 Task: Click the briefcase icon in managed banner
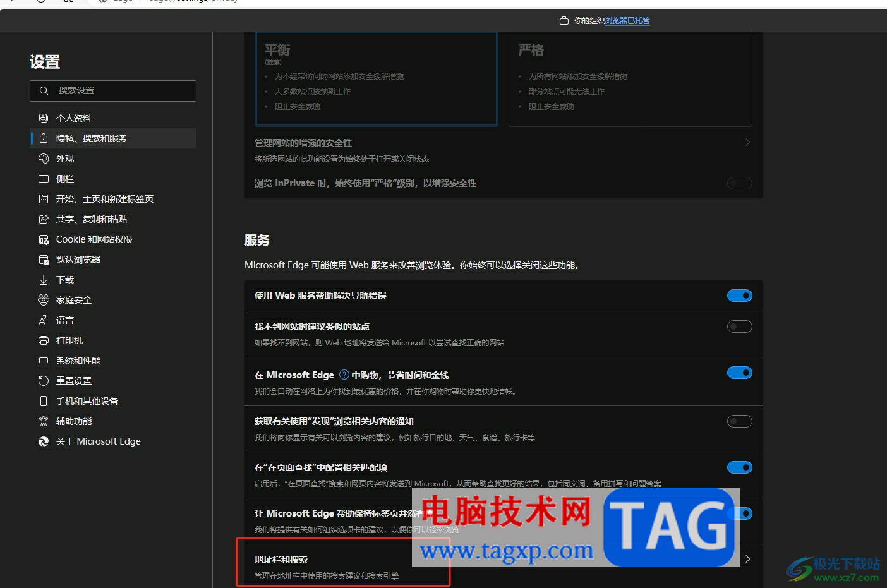pyautogui.click(x=564, y=21)
